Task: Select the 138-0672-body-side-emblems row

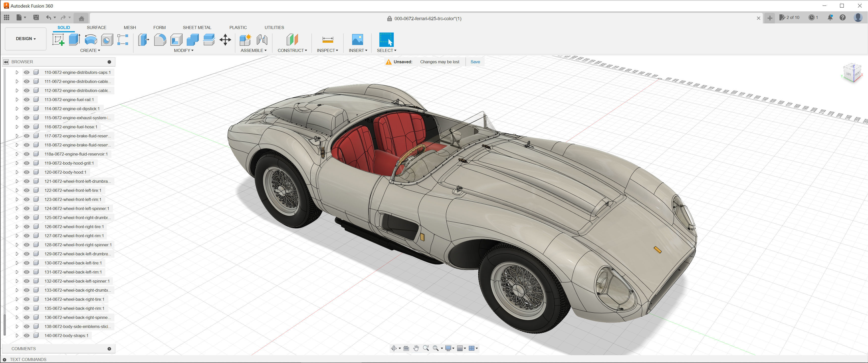Action: [x=77, y=326]
